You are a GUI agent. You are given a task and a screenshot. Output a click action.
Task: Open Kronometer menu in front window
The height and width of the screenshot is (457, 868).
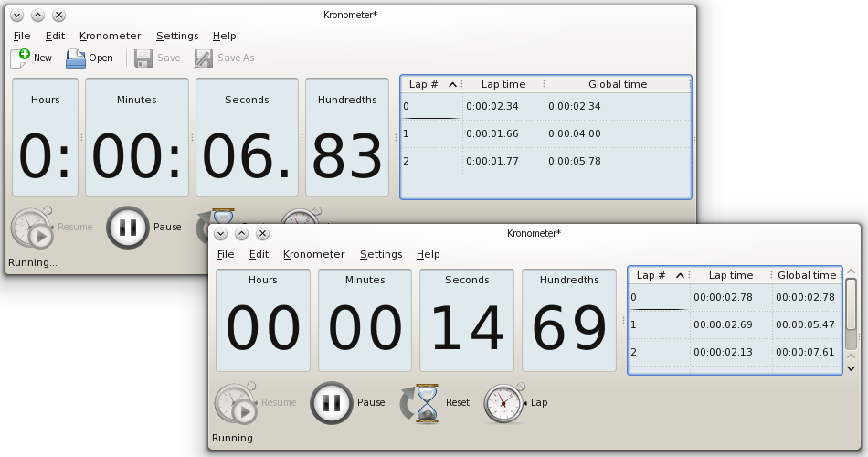point(314,254)
